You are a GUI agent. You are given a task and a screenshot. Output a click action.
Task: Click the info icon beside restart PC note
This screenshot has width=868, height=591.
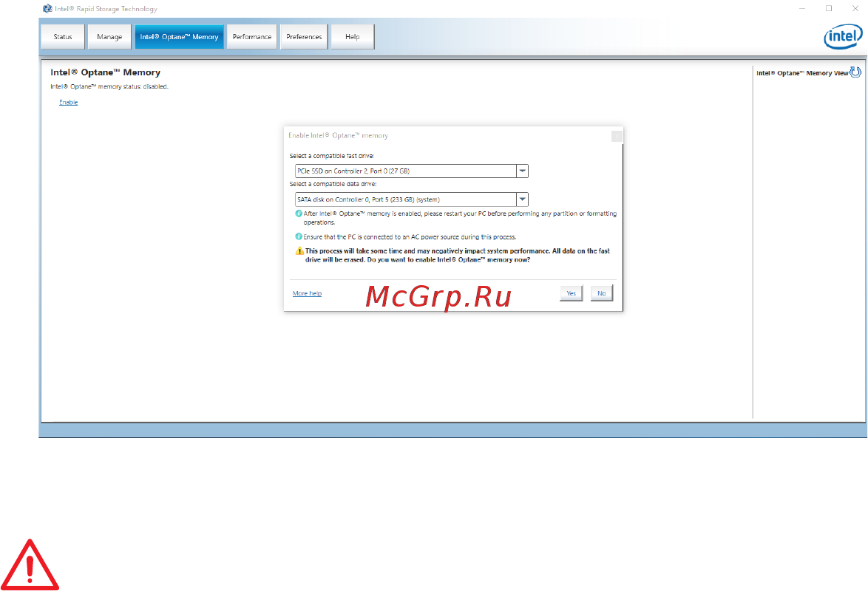click(x=299, y=213)
